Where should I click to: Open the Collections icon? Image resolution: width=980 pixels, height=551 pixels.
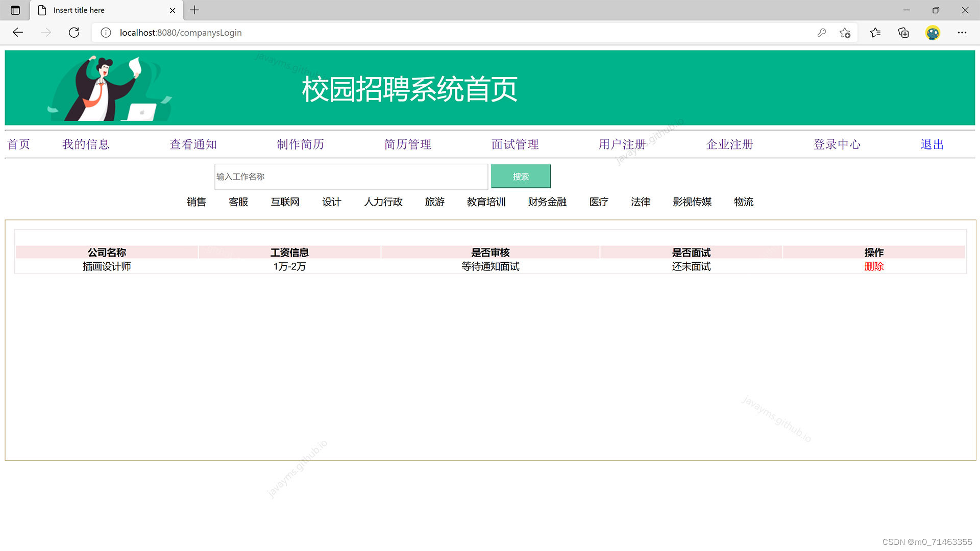click(x=903, y=33)
